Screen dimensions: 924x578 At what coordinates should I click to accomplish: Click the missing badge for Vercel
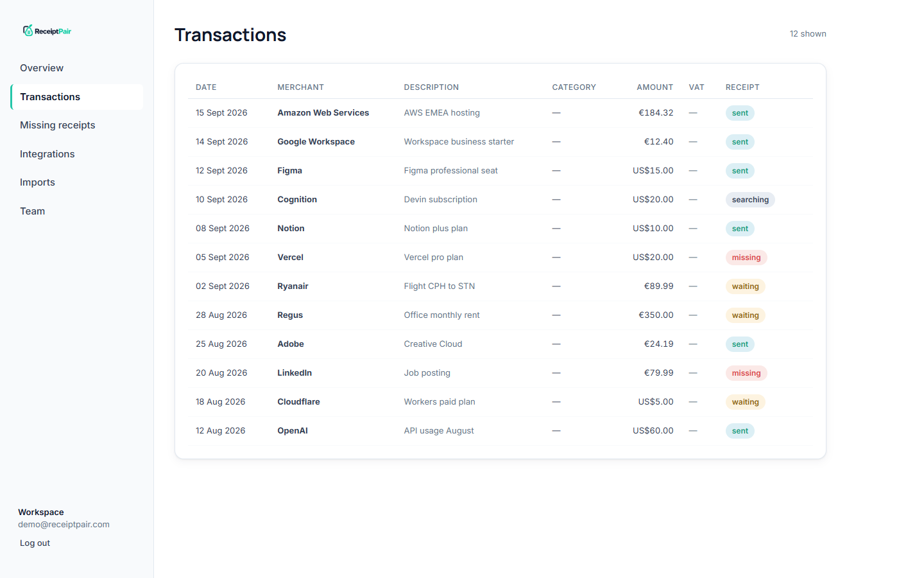pyautogui.click(x=746, y=258)
